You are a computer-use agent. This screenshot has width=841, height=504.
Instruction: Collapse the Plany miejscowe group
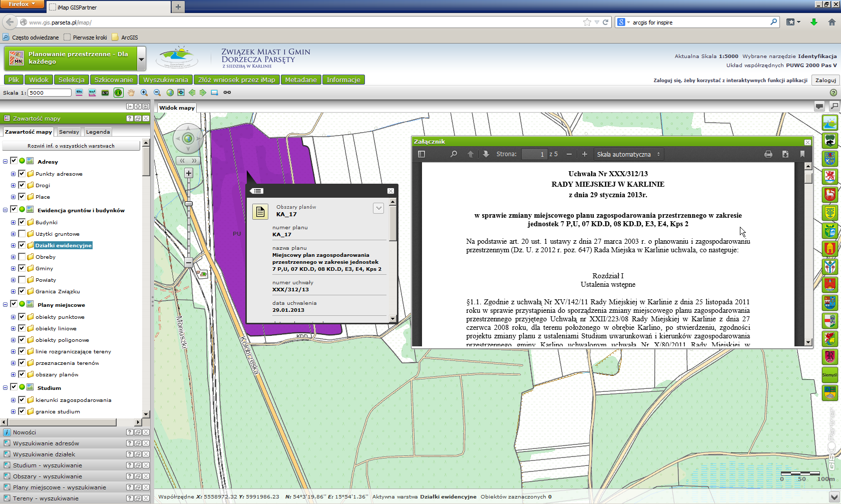click(6, 304)
